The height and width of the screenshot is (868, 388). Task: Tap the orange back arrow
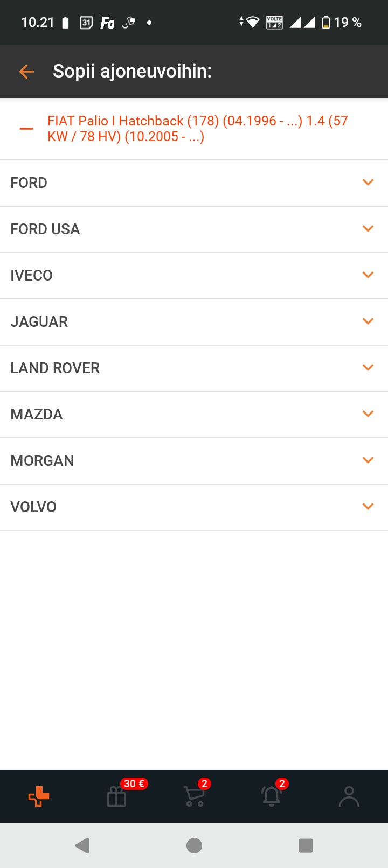(x=26, y=71)
